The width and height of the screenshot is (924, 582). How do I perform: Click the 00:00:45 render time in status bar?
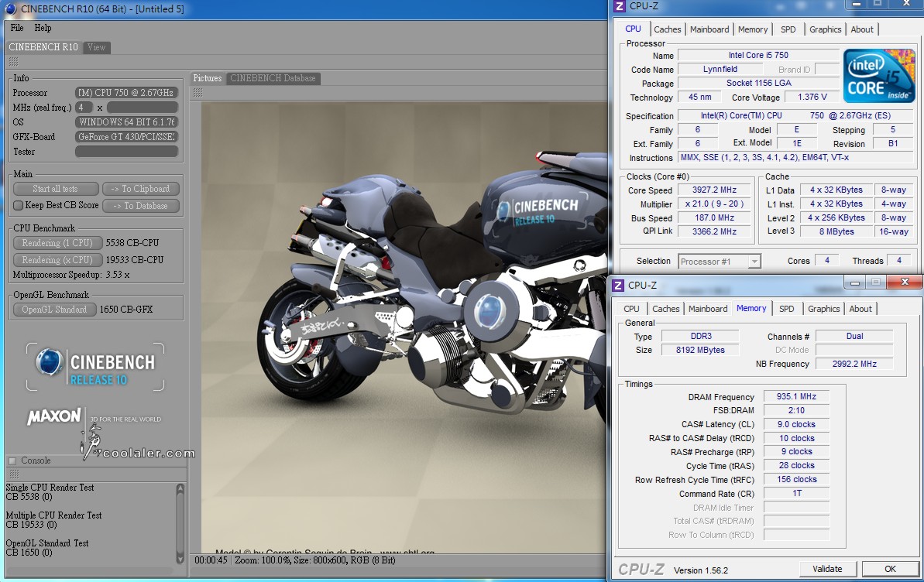[x=211, y=560]
